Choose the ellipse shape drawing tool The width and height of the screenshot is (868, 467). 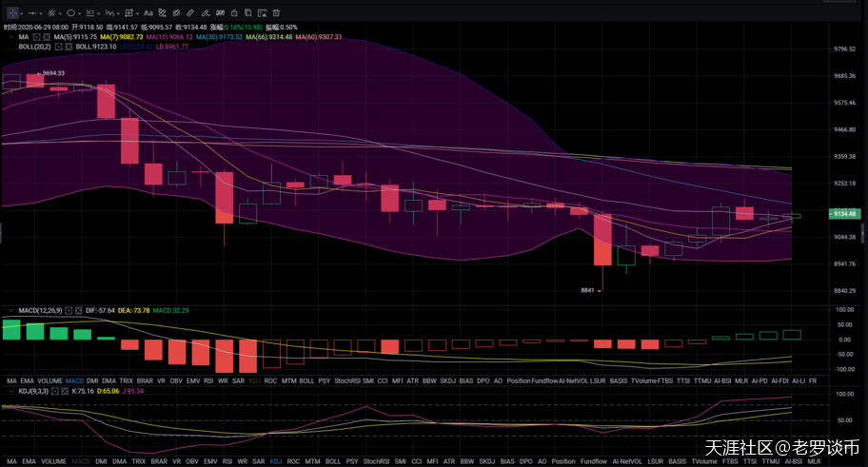pos(70,13)
